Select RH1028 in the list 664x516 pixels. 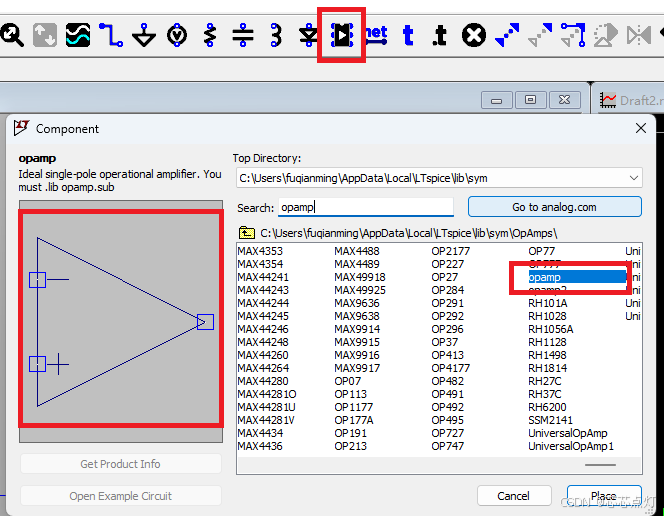click(x=547, y=316)
